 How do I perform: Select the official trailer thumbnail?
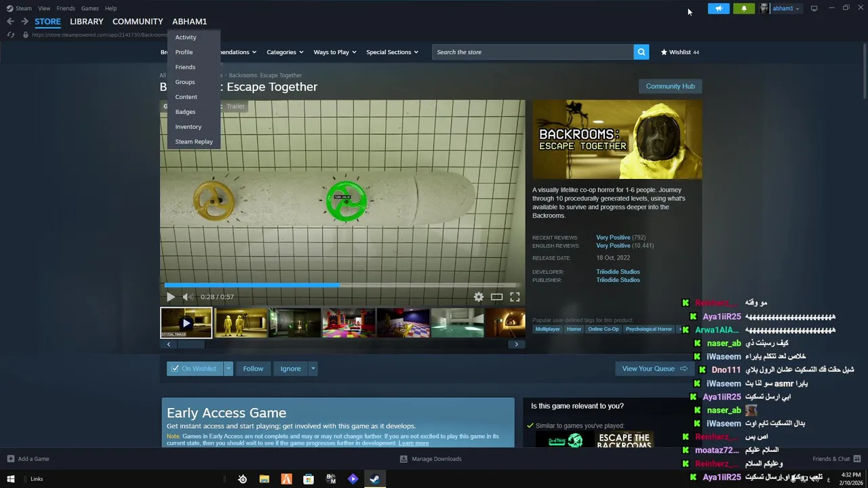(x=186, y=323)
